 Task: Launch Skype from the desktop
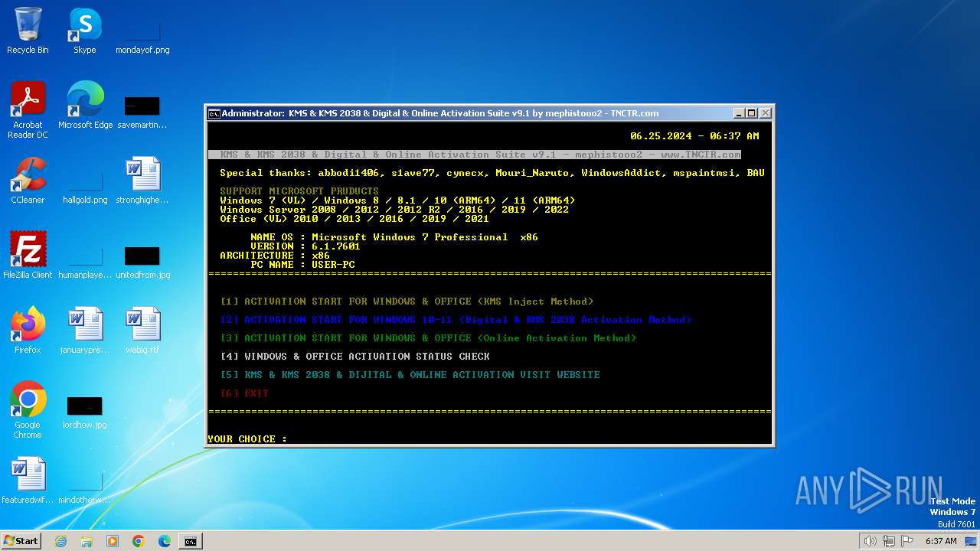point(84,31)
